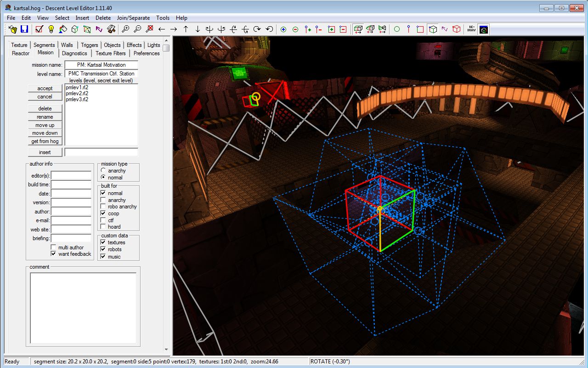Image resolution: width=588 pixels, height=368 pixels.
Task: Uncheck the textures custom data checkbox
Action: click(103, 242)
